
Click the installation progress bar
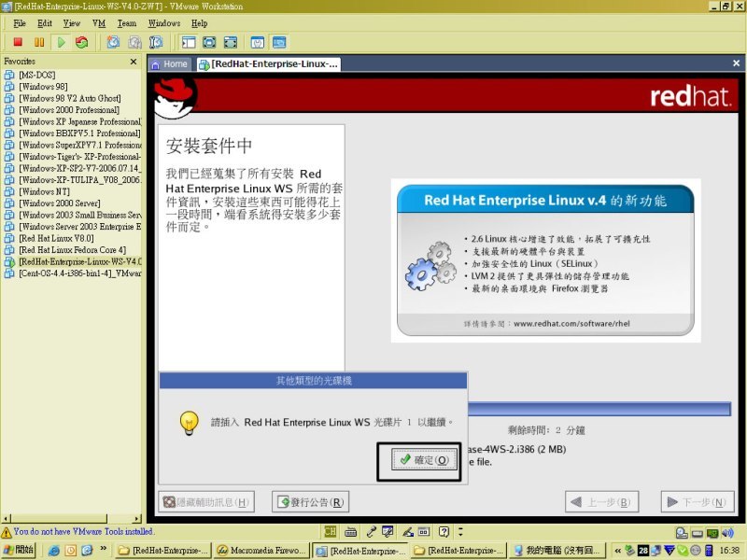point(599,409)
